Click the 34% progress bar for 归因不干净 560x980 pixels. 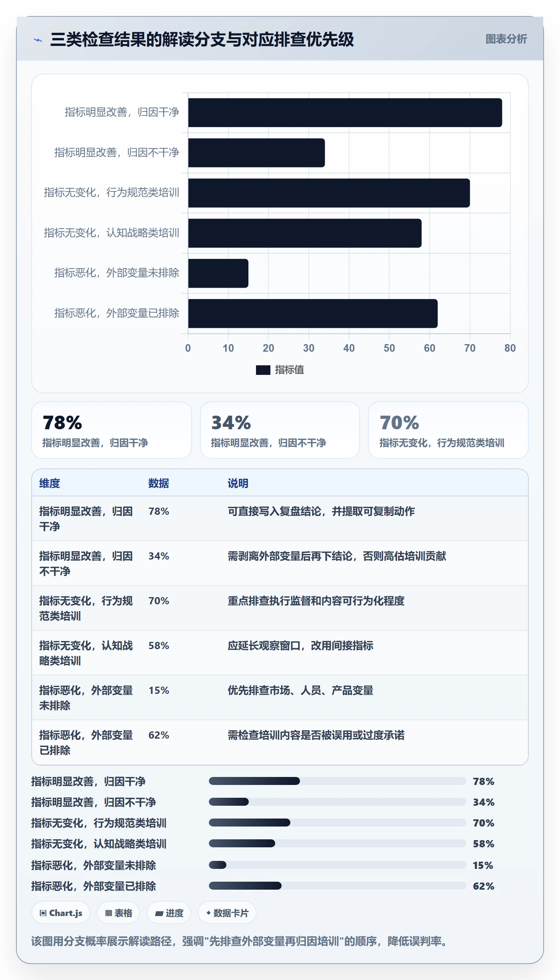click(337, 802)
